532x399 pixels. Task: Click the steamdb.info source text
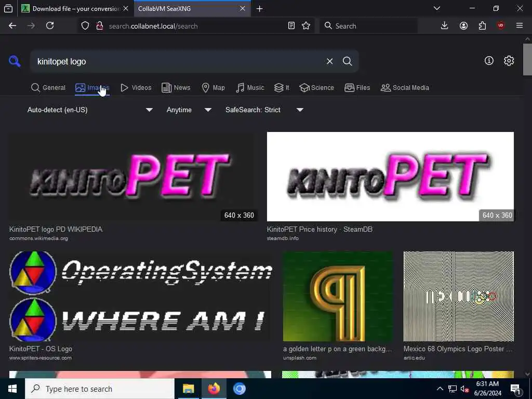(x=283, y=238)
